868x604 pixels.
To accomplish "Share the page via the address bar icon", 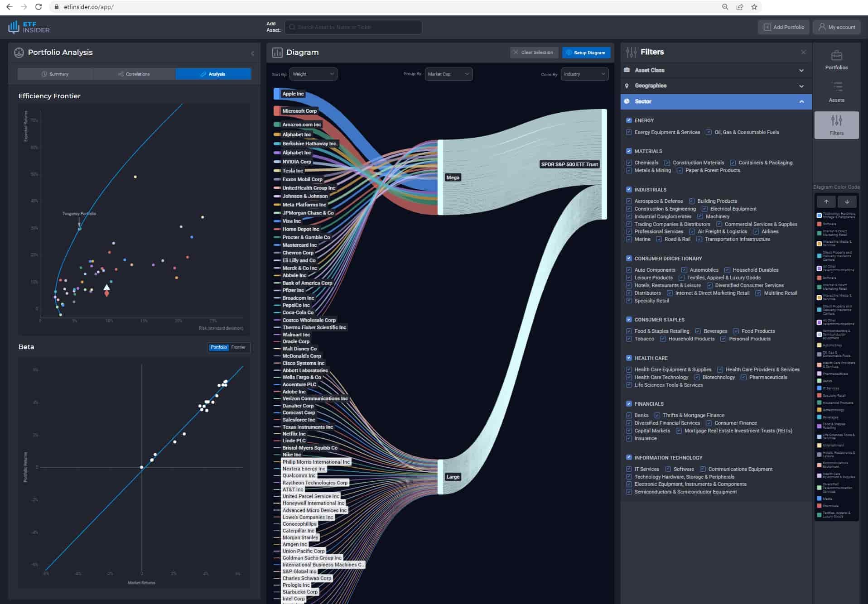I will pyautogui.click(x=739, y=7).
